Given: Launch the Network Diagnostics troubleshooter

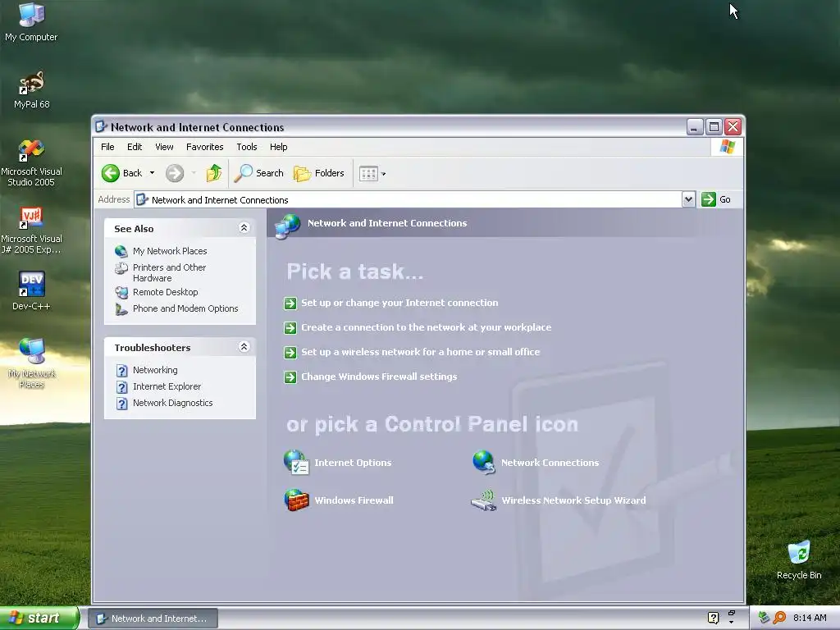Looking at the screenshot, I should click(172, 403).
